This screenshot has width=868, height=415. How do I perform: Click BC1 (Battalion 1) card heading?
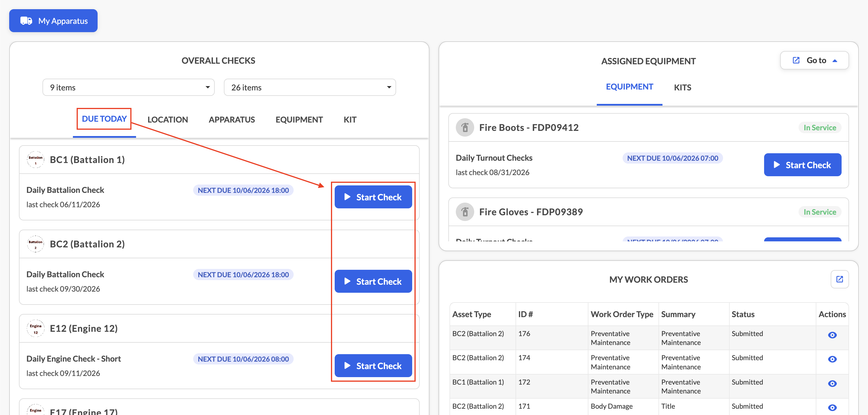(x=87, y=160)
